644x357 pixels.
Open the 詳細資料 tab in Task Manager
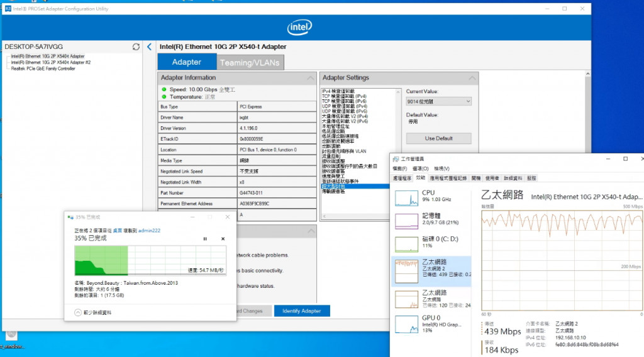pos(513,178)
